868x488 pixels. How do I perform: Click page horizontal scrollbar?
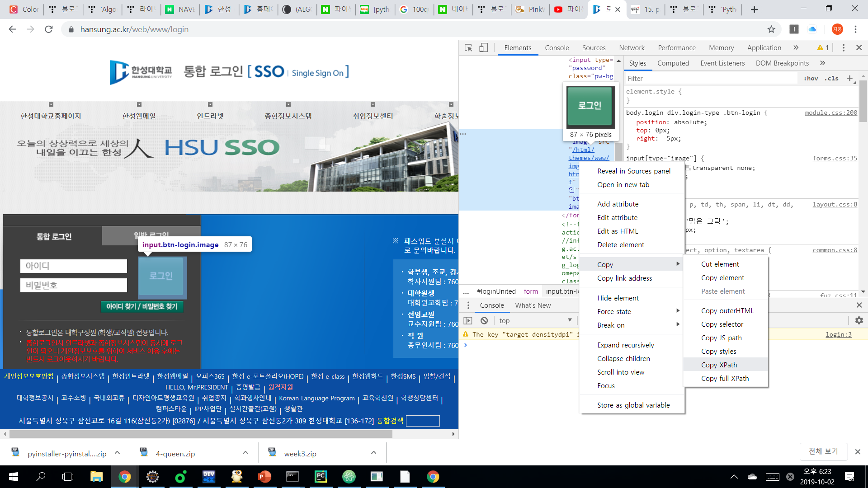click(201, 434)
